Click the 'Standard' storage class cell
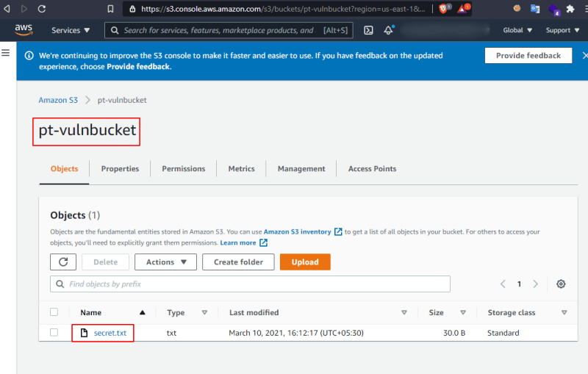The width and height of the screenshot is (588, 374). pos(503,333)
